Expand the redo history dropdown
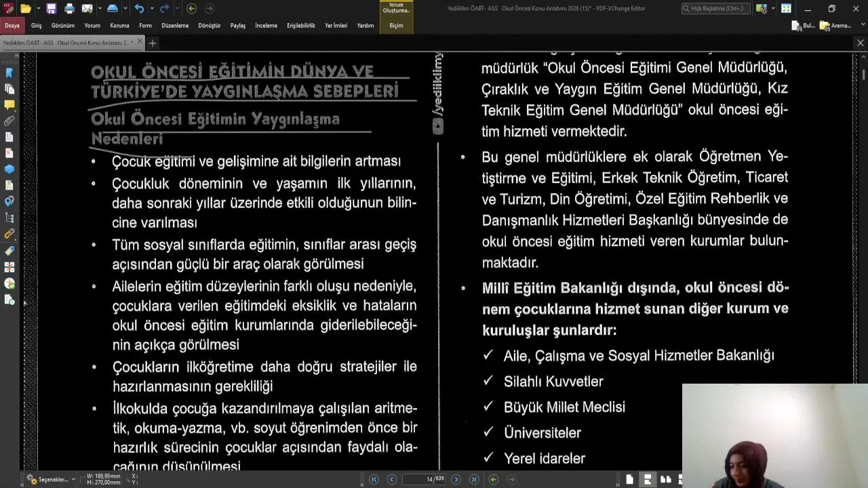 point(176,9)
